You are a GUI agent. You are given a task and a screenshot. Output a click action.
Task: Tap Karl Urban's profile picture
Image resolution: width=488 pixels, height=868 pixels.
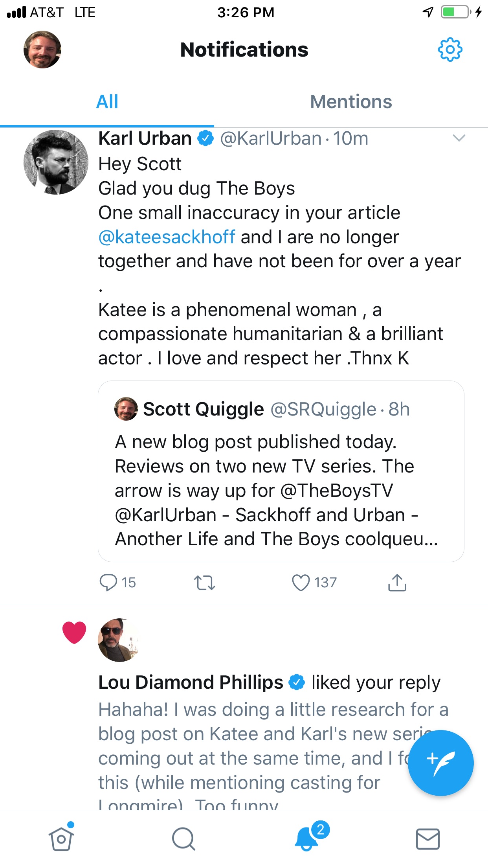pyautogui.click(x=56, y=162)
